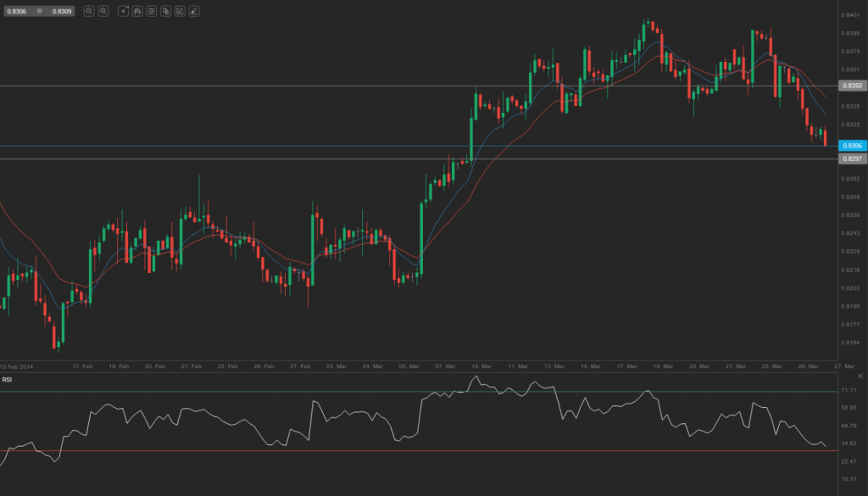The height and width of the screenshot is (496, 868).
Task: Click the sell price 0.8306 button
Action: pos(17,11)
